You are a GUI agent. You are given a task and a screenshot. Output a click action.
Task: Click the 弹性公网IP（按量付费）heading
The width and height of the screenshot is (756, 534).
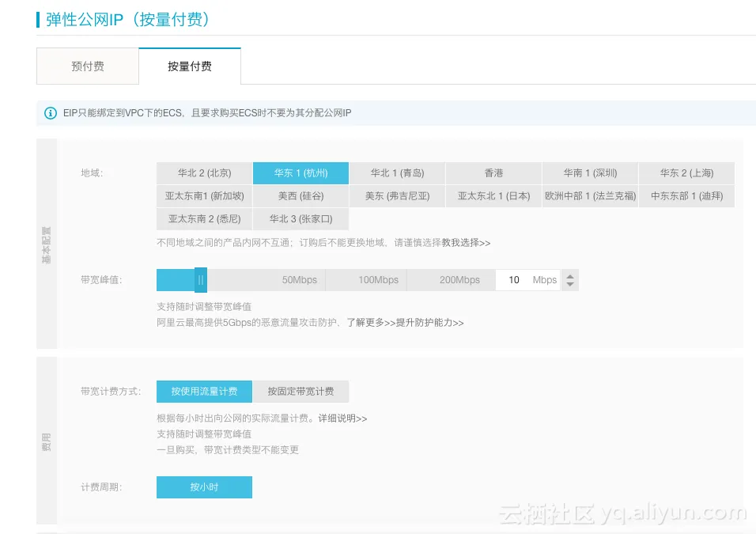[128, 19]
